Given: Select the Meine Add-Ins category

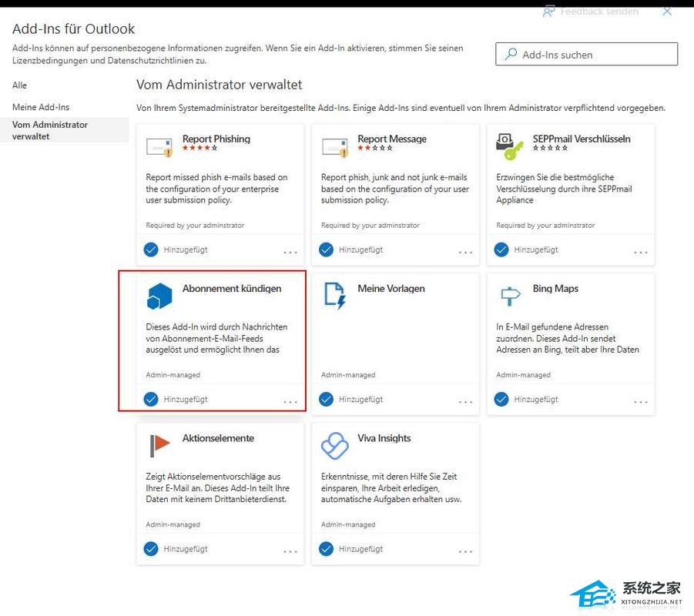Looking at the screenshot, I should click(41, 107).
